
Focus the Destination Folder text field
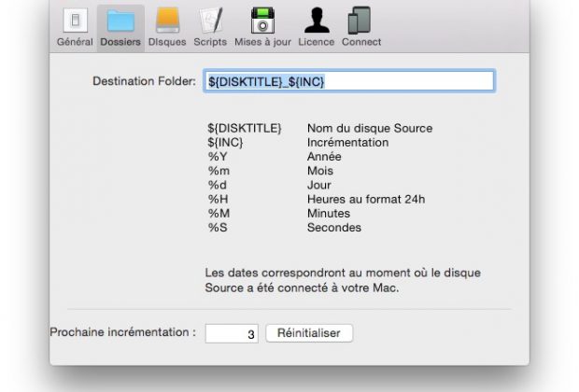[349, 81]
